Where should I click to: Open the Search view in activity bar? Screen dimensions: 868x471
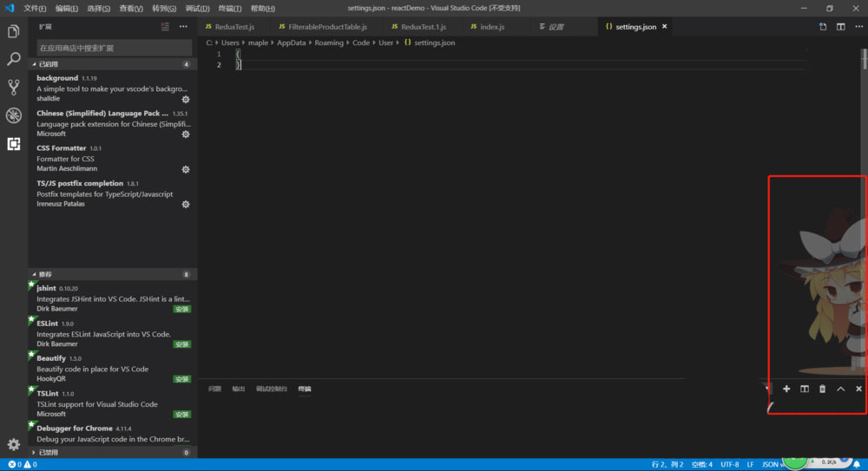pyautogui.click(x=13, y=60)
